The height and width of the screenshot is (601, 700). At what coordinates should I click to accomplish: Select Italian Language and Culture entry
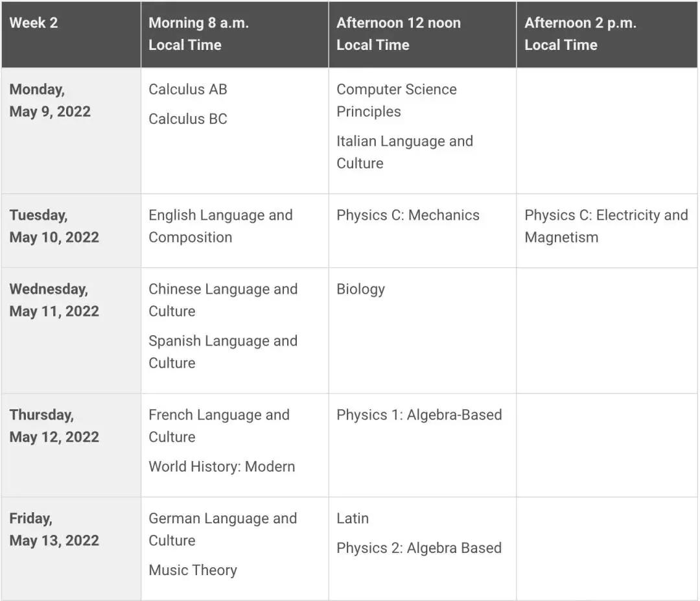(x=404, y=152)
